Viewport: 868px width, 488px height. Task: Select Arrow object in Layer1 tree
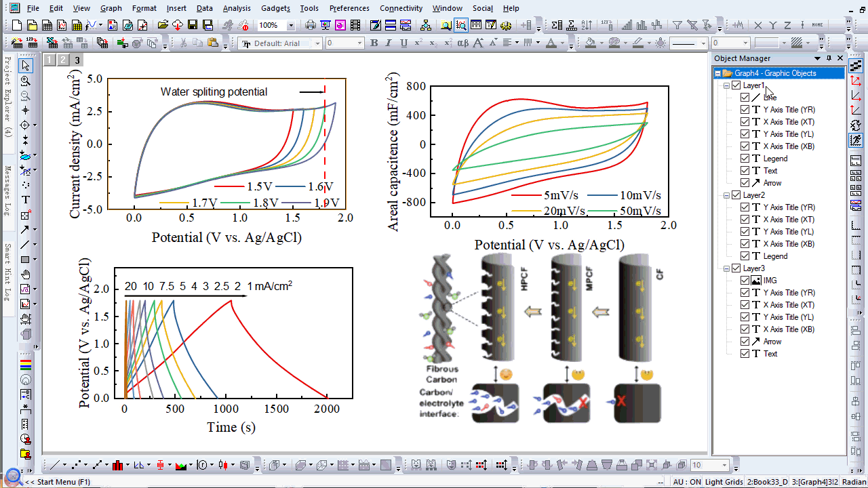point(772,183)
